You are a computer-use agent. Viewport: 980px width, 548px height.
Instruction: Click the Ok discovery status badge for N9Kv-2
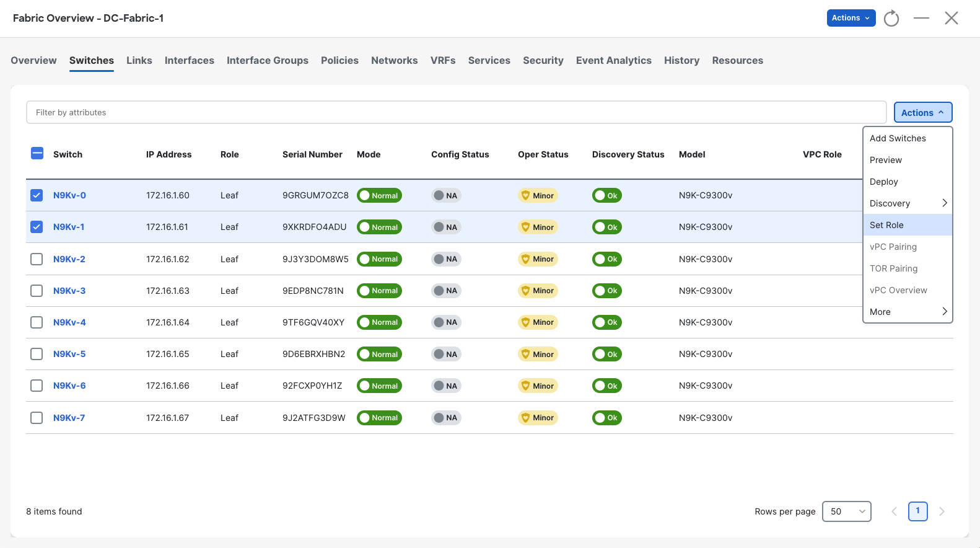[606, 259]
